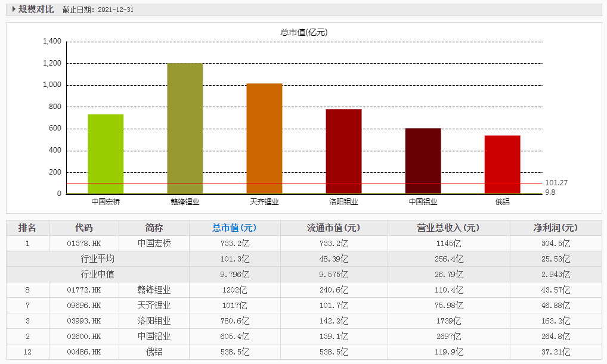
Task: Click the 46.88亿 net profit cell
Action: (x=556, y=305)
